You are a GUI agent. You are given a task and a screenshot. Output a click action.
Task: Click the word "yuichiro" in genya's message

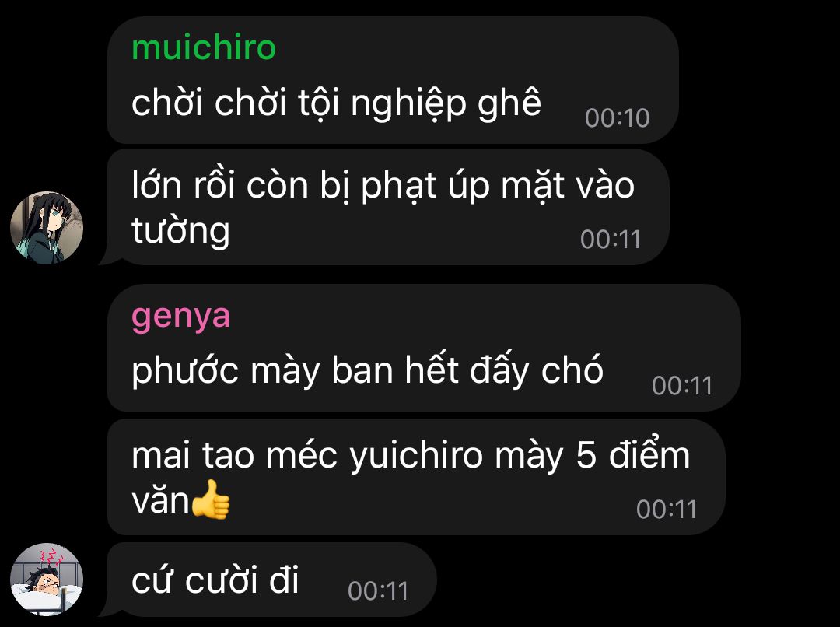(416, 457)
